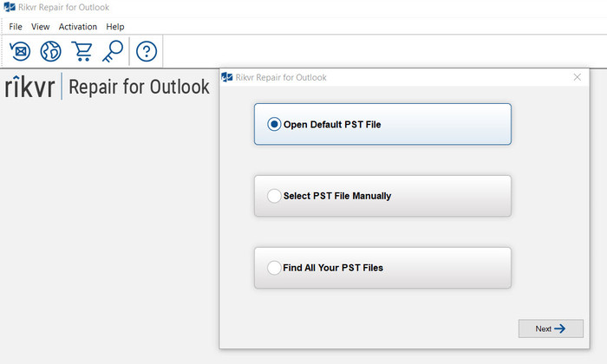Image resolution: width=607 pixels, height=364 pixels.
Task: Open help via question mark icon
Action: pyautogui.click(x=147, y=51)
